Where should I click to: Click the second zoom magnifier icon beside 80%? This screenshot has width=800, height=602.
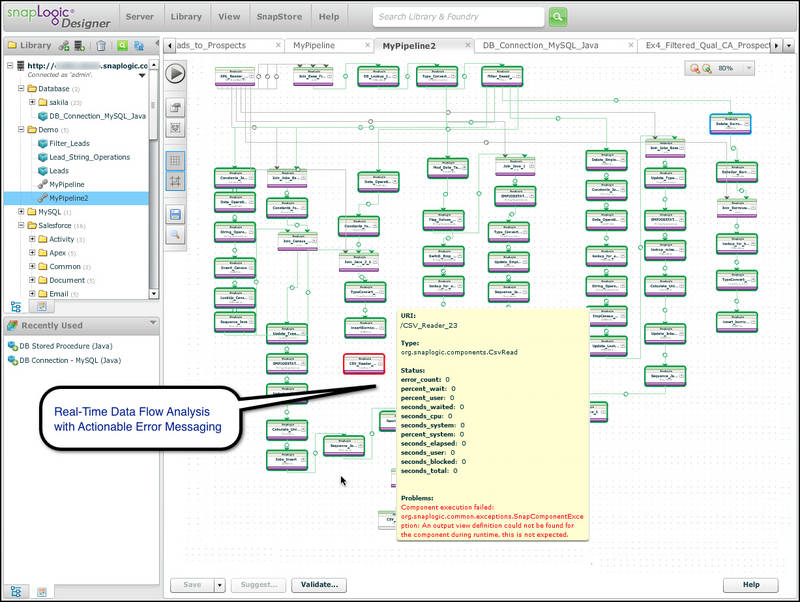coord(707,68)
